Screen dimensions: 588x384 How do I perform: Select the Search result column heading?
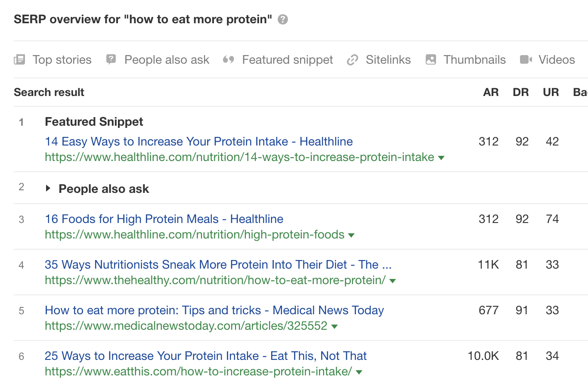tap(49, 92)
